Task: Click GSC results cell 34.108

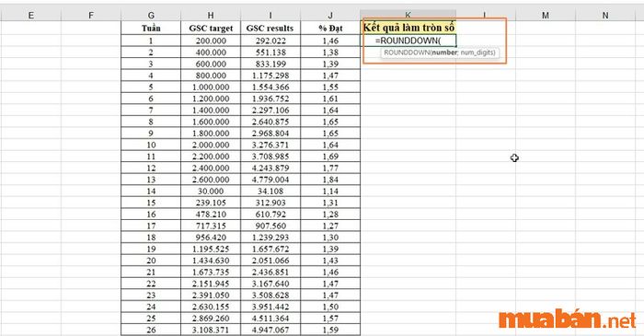Action: (270, 191)
